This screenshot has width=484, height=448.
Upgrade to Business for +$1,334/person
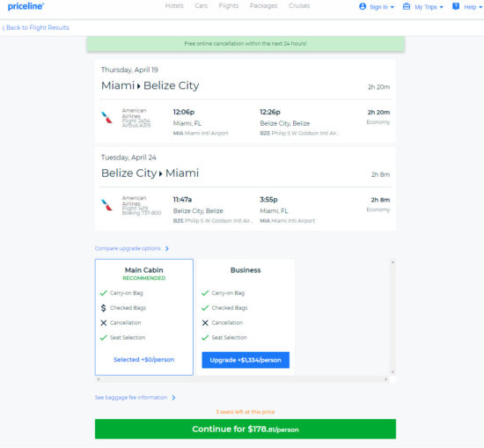coord(246,360)
